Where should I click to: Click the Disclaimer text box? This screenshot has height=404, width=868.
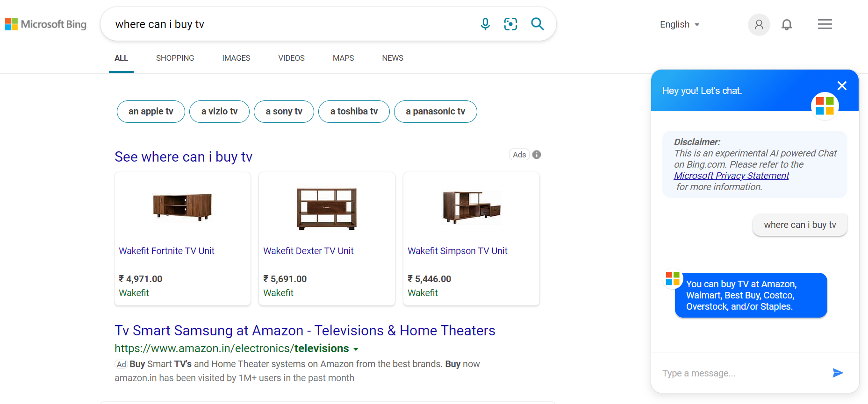[754, 164]
